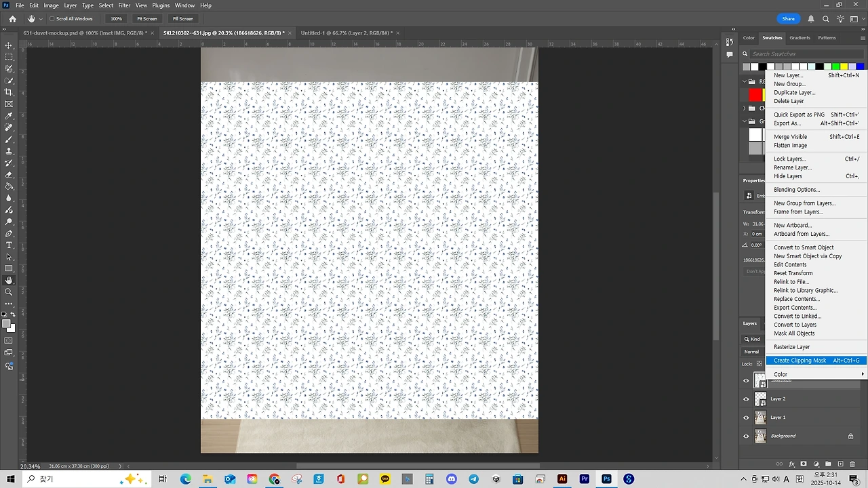Choose Create Clipping Mask from the menu
This screenshot has height=488, width=868.
(800, 360)
